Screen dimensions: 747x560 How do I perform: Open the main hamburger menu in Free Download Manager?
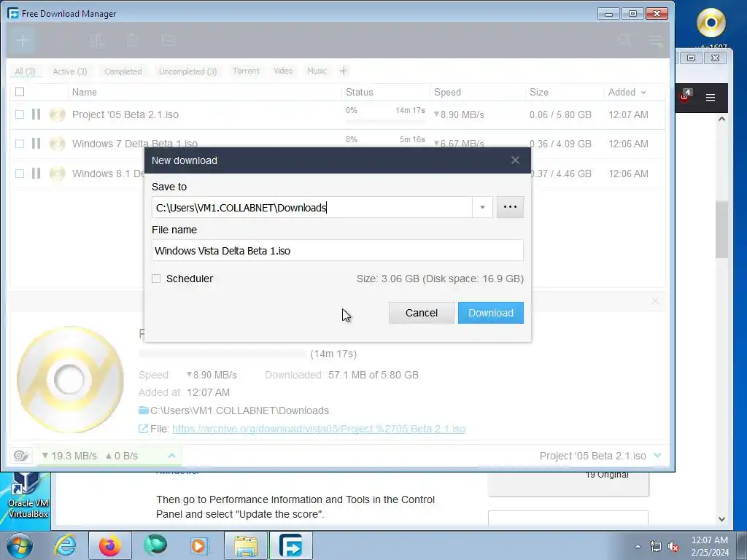click(656, 41)
